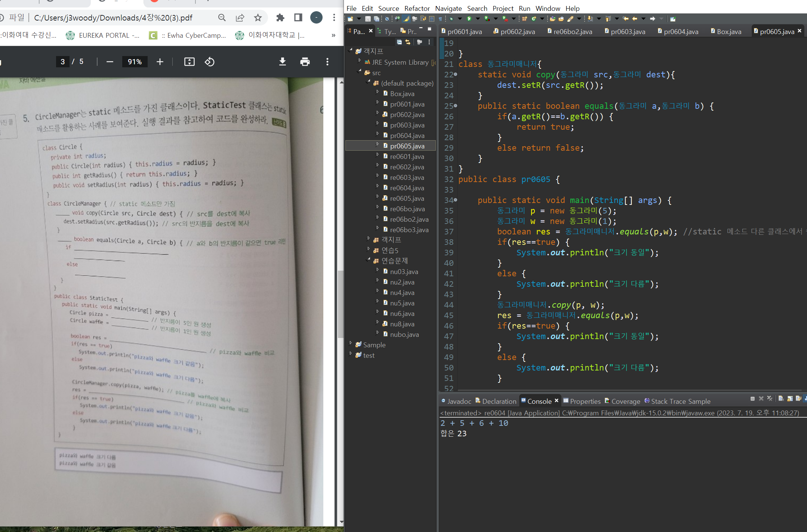Image resolution: width=807 pixels, height=532 pixels.
Task: Toggle Link with Editor in Package Explorer
Action: (x=408, y=42)
